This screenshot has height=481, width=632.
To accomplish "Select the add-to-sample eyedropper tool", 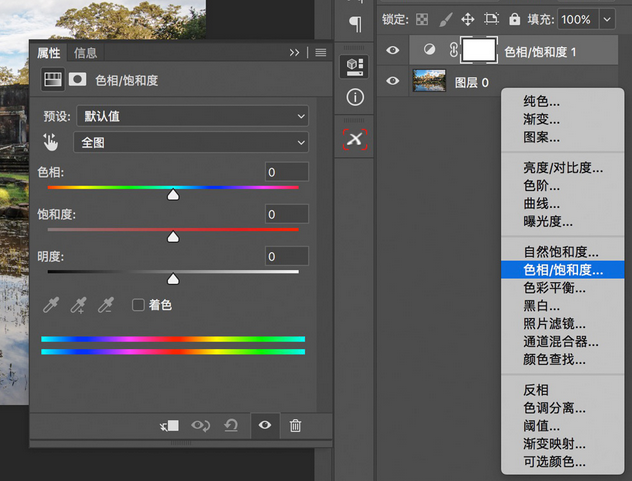I will [78, 305].
